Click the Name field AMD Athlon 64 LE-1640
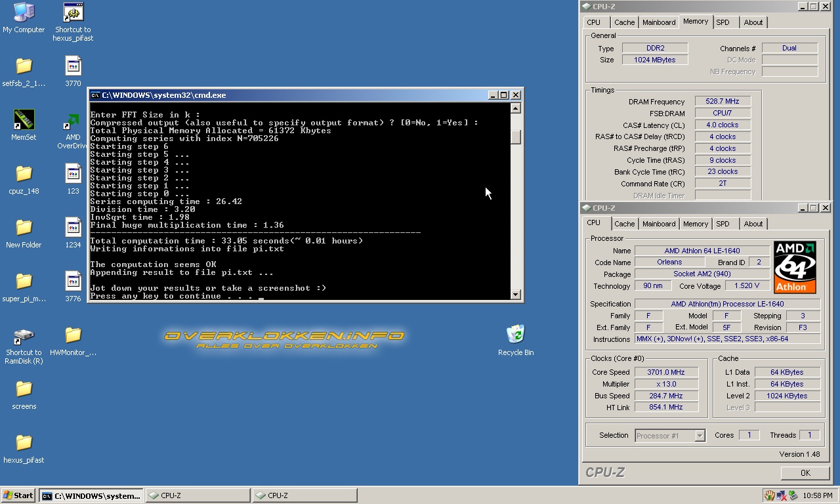Image resolution: width=840 pixels, height=504 pixels. coord(702,251)
